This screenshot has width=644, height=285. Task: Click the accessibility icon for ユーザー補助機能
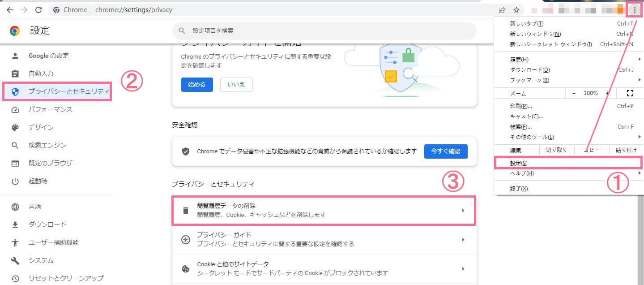15,243
